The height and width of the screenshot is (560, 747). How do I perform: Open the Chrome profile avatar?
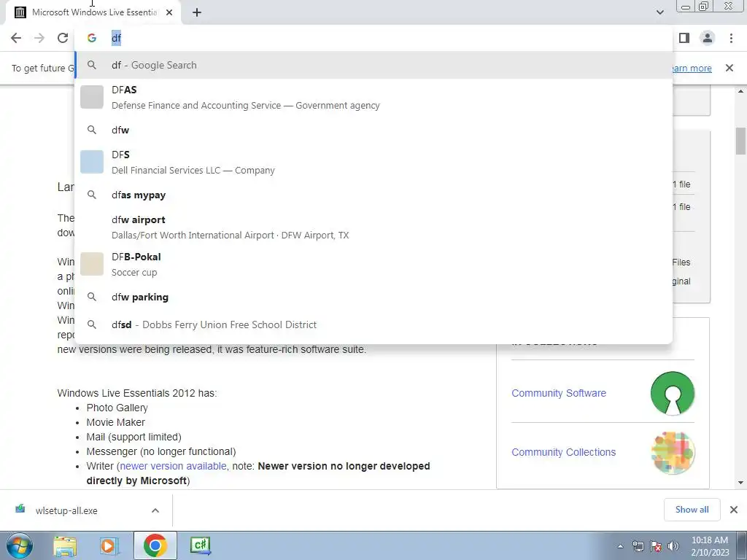pos(708,38)
